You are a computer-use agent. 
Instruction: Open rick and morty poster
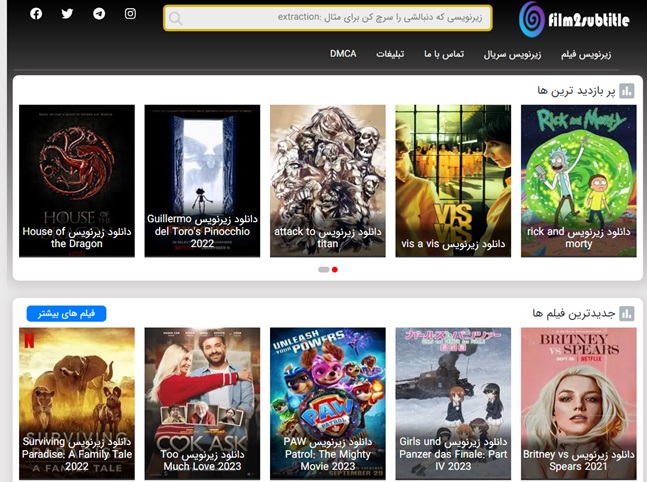tap(579, 181)
